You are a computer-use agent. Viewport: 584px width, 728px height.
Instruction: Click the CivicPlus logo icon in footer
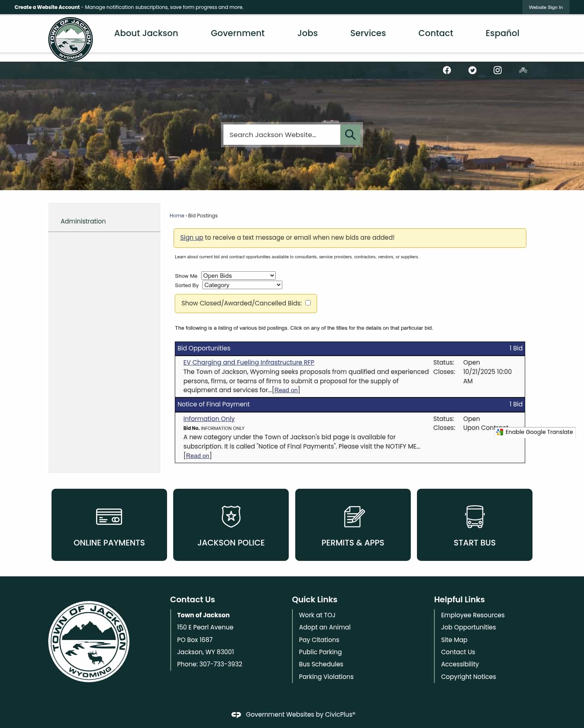236,715
